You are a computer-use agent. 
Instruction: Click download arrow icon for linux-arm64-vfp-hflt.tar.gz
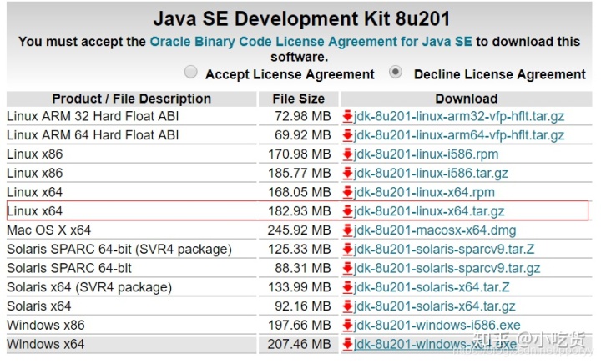tap(347, 135)
